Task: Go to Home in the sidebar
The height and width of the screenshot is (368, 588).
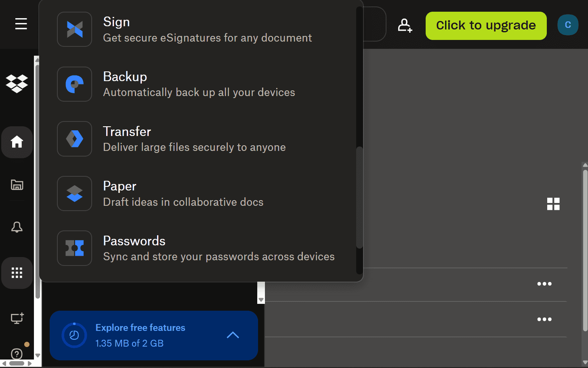Action: point(17,142)
